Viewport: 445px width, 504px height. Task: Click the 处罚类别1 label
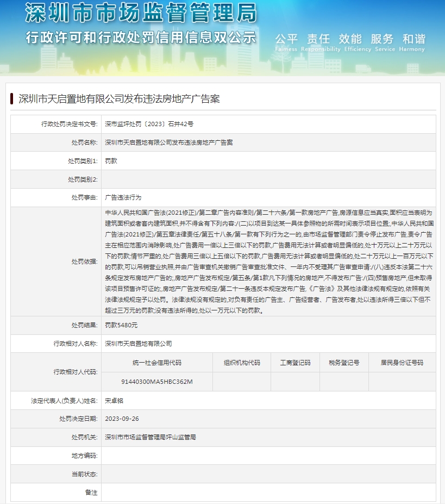click(83, 161)
